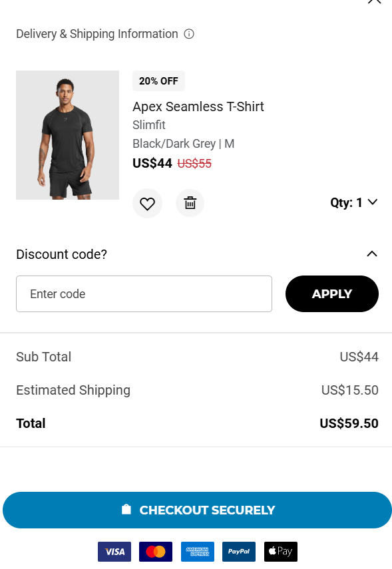The image size is (392, 569).
Task: Click the American Express payment icon
Action: (198, 552)
